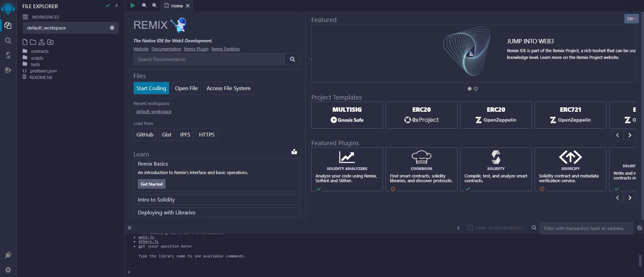The image size is (644, 277).
Task: Create a new file icon
Action: click(x=25, y=42)
